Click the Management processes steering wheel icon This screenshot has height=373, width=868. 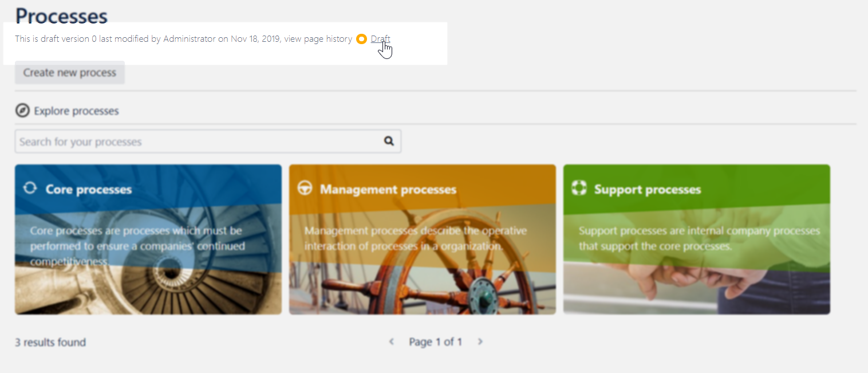(x=305, y=189)
